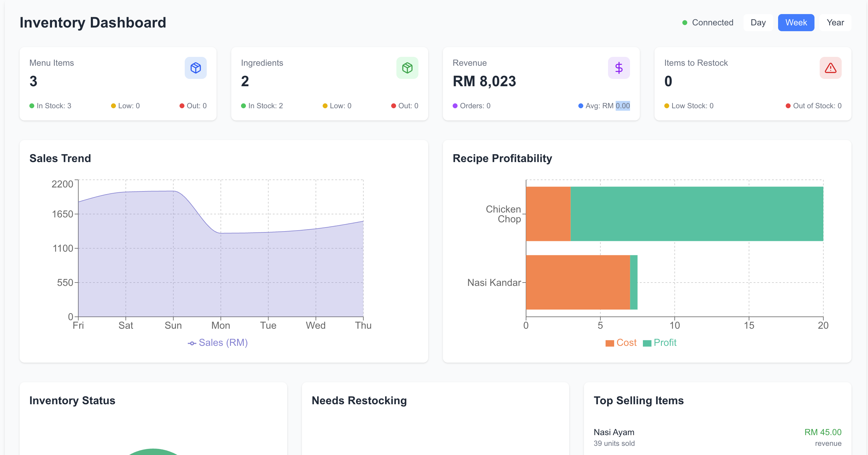Viewport: 868px width, 455px height.
Task: Click the blue Menu Items box icon
Action: coord(195,68)
